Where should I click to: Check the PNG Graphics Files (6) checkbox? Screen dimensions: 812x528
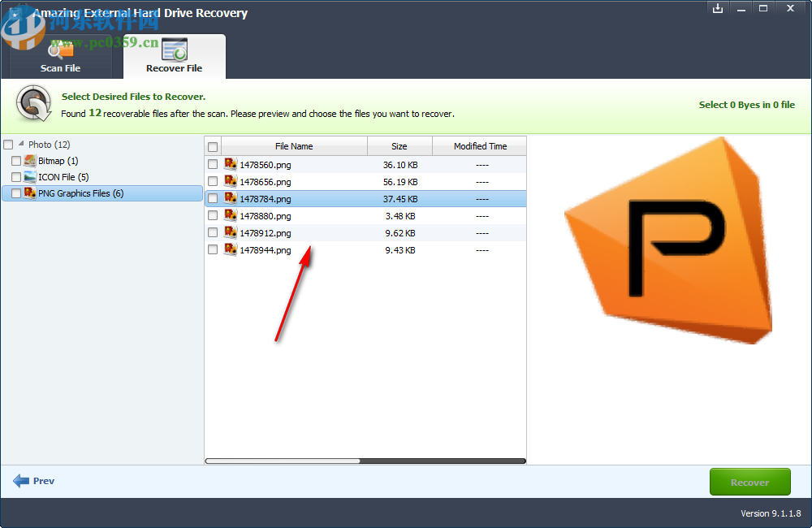click(16, 193)
